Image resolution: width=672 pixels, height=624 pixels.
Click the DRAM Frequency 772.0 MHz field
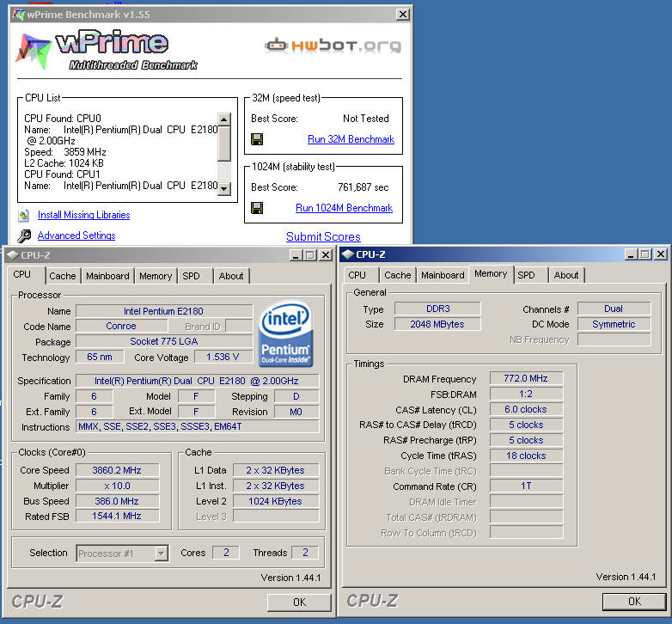[x=526, y=378]
